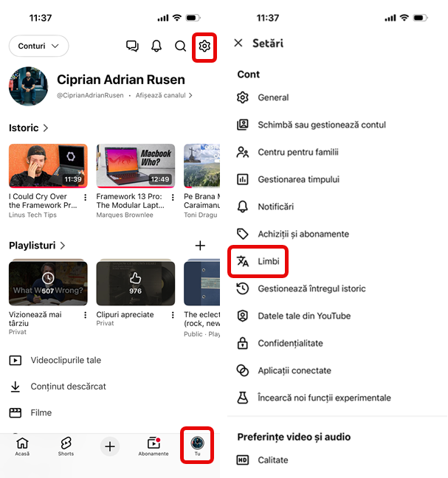Open options for Vizionează mai târziu playlist
448x478 pixels.
tap(86, 315)
